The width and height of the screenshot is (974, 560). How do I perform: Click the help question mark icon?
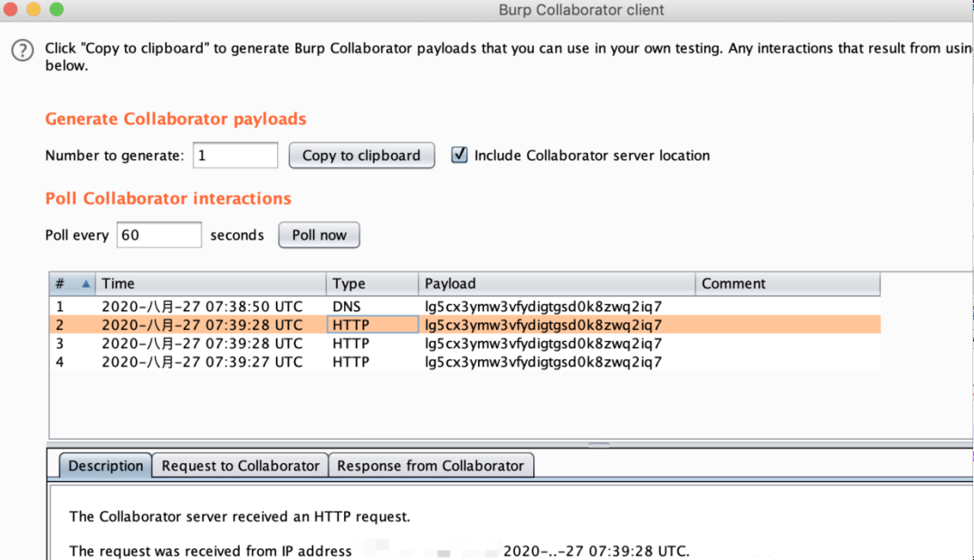point(23,51)
